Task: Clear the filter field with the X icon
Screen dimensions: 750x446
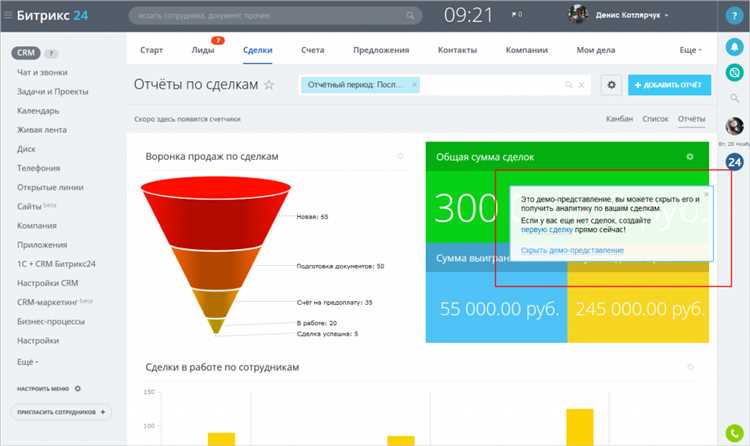Action: (x=582, y=85)
